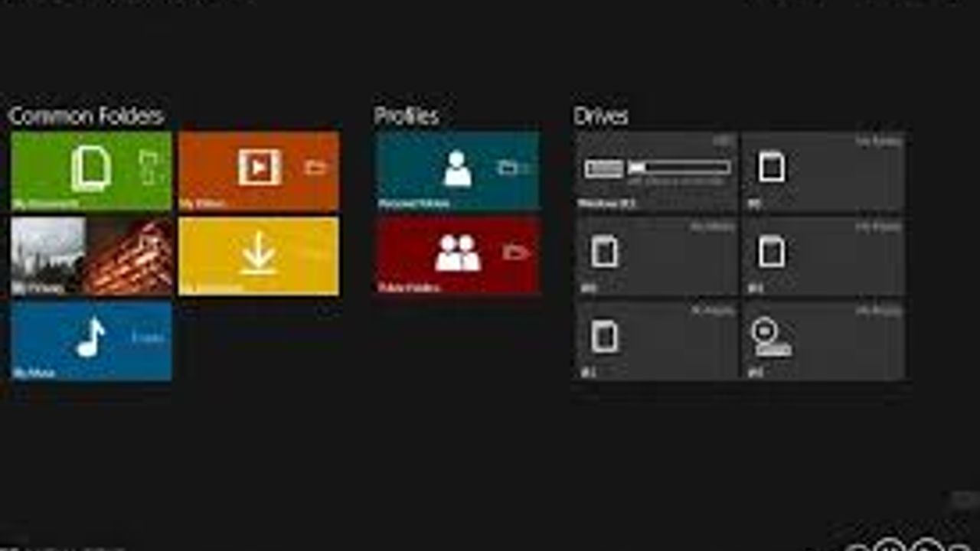
Task: Click the Common Folders section heading
Action: pyautogui.click(x=86, y=116)
